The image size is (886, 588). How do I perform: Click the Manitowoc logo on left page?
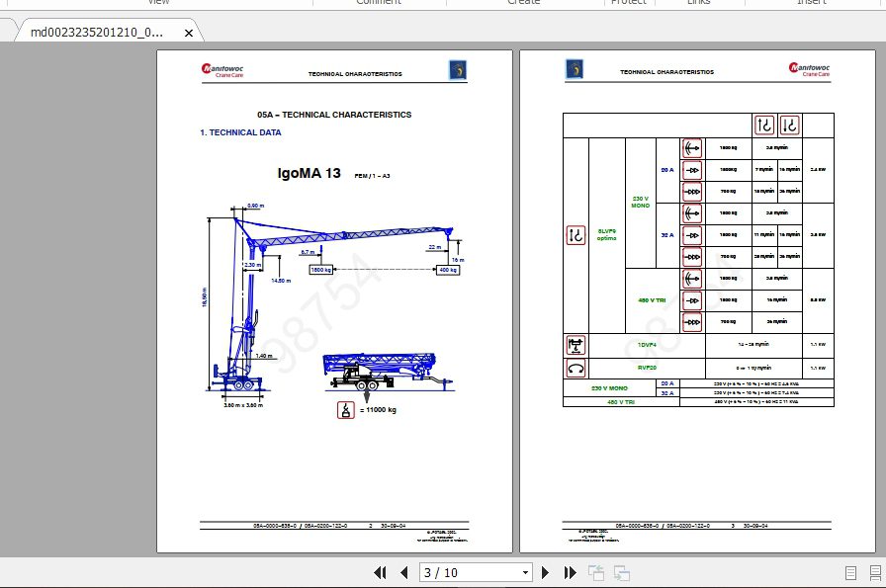tap(222, 70)
